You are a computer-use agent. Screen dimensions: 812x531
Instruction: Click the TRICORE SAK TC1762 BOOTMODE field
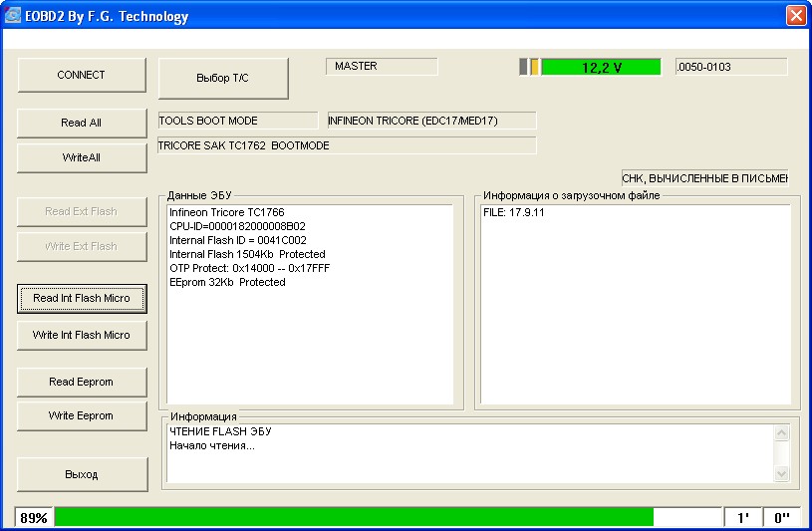click(x=346, y=145)
